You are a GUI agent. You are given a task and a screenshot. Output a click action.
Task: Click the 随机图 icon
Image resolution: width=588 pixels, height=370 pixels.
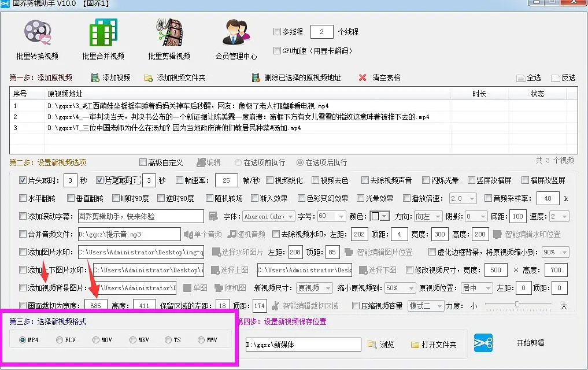coord(219,288)
